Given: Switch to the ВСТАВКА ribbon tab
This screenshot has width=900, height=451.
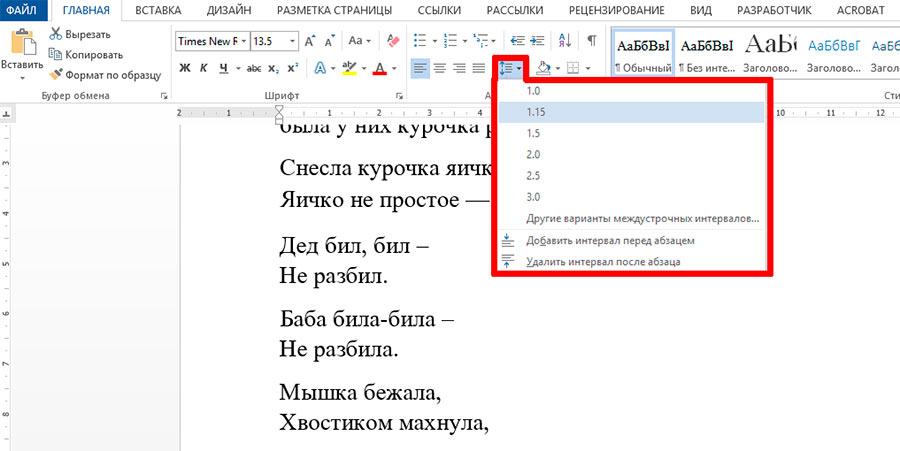Looking at the screenshot, I should coord(159,10).
